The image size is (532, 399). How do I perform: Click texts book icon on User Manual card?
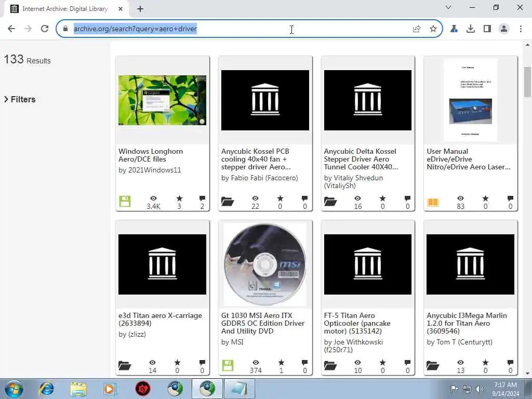433,203
